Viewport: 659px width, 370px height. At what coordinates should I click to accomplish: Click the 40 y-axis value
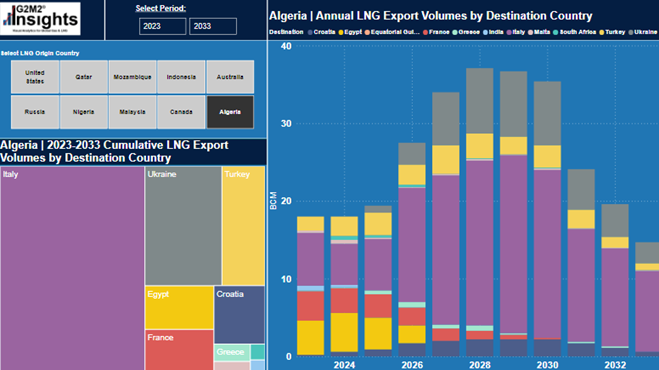pos(286,46)
